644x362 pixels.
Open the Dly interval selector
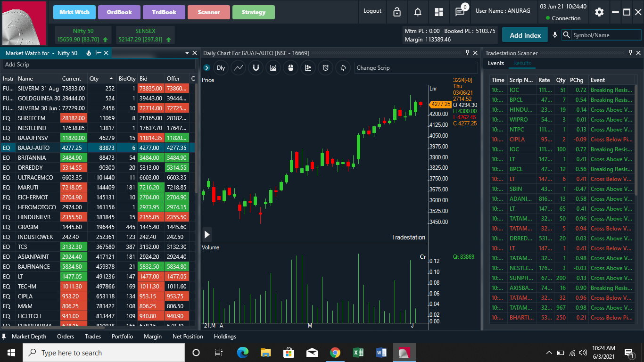click(220, 67)
